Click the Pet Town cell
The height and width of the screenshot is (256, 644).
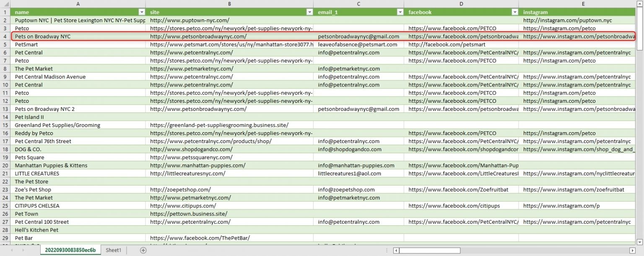click(x=78, y=214)
